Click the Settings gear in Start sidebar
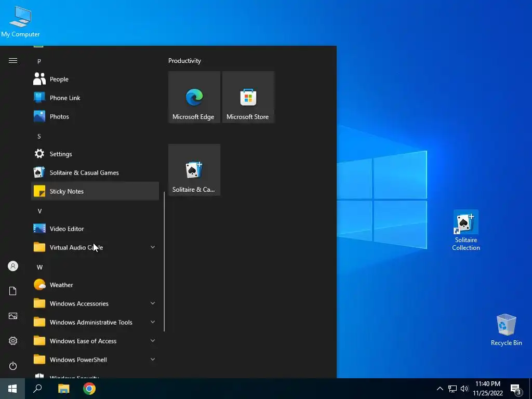This screenshot has width=532, height=399. coord(13,341)
